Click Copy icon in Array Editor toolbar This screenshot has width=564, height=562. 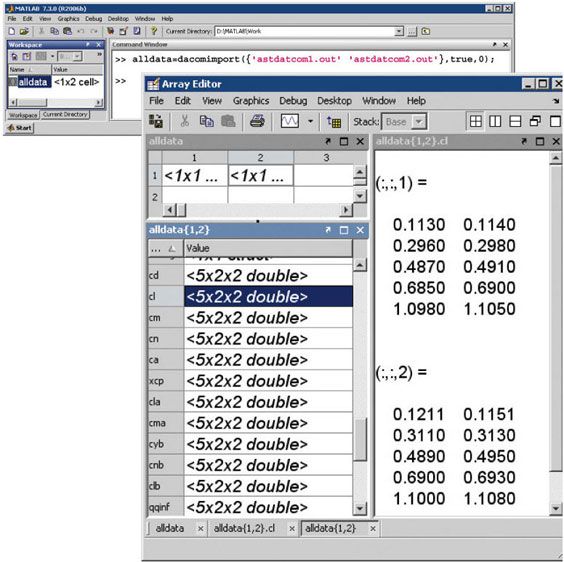206,121
